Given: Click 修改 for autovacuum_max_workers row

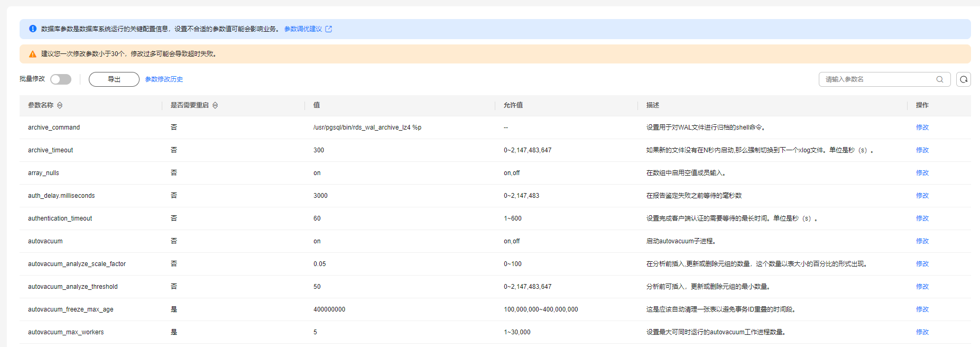Looking at the screenshot, I should click(922, 332).
